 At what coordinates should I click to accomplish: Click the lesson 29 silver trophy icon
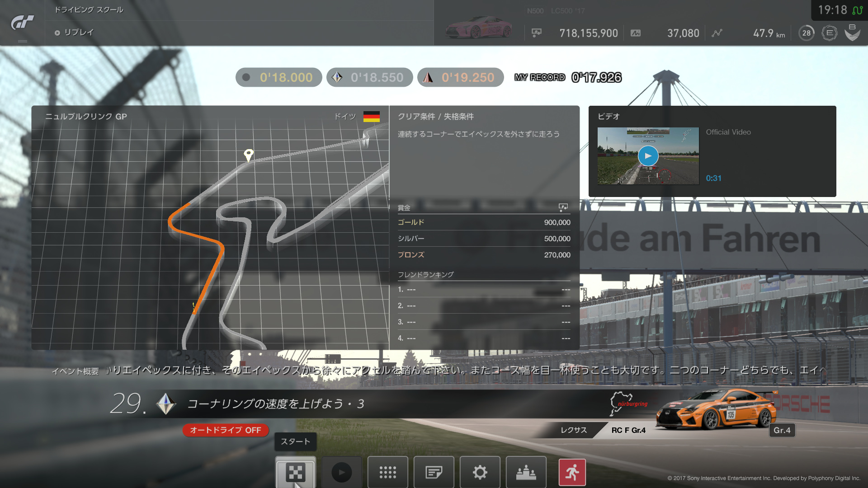(166, 404)
